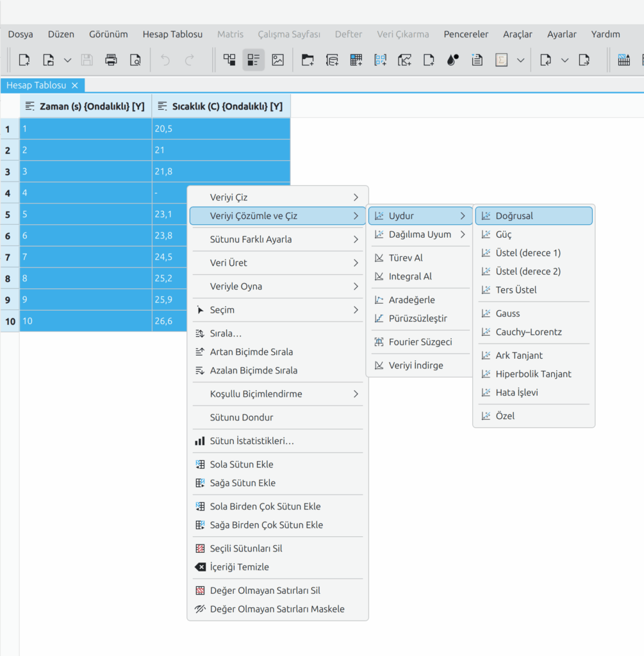Open the Hesap Tablosu menu in menu bar

click(x=172, y=35)
